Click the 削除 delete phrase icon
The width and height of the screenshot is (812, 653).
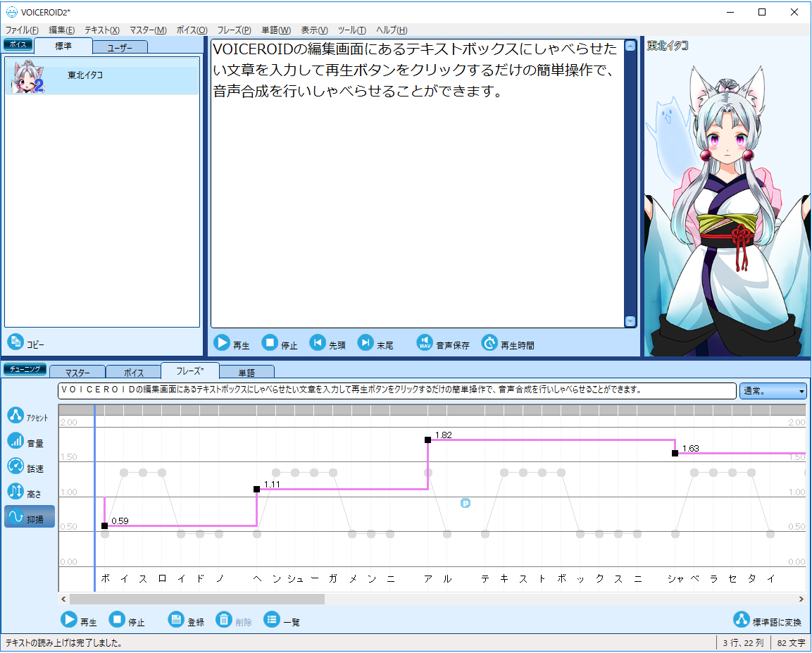point(224,618)
